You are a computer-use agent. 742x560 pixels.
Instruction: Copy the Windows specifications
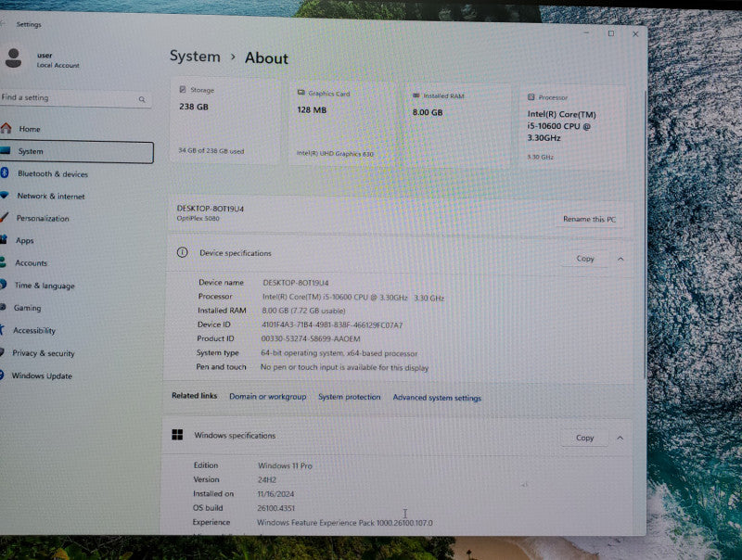pyautogui.click(x=584, y=438)
